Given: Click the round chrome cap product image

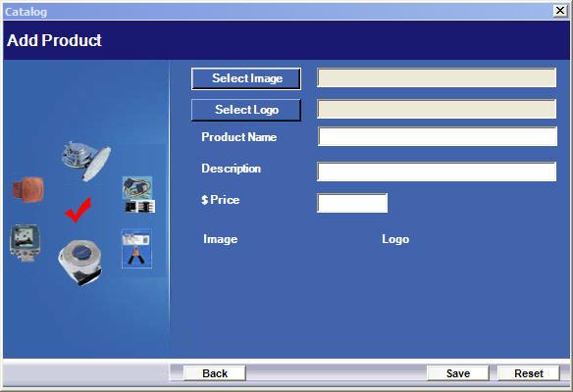Looking at the screenshot, I should 80,262.
